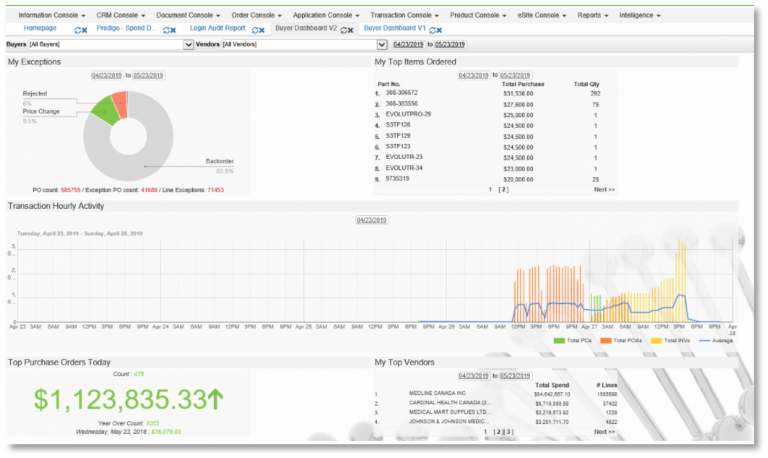Screen dimensions: 768x458
Task: Toggle the Total POAs legend swatch
Action: click(606, 340)
